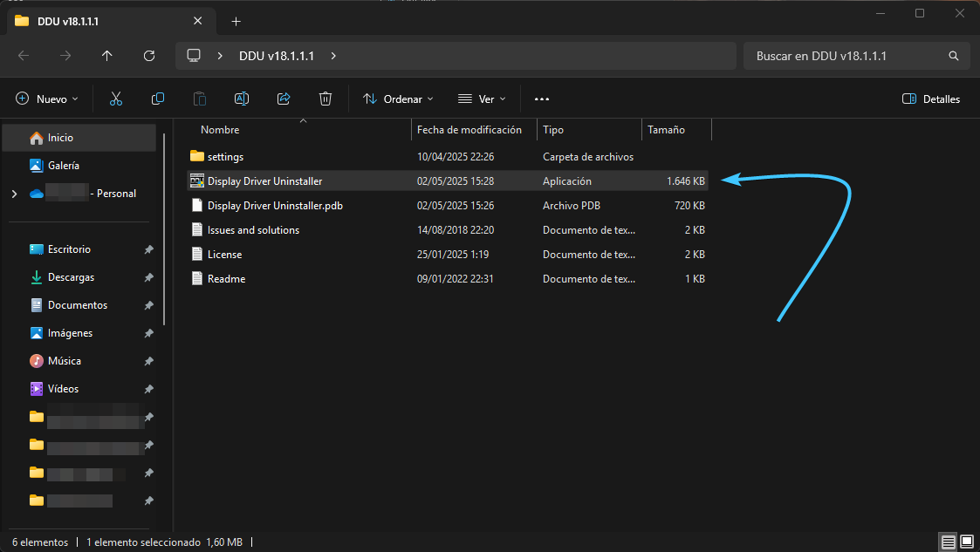
Task: Click the 14/08/2018 22:20 date cell
Action: (x=456, y=230)
